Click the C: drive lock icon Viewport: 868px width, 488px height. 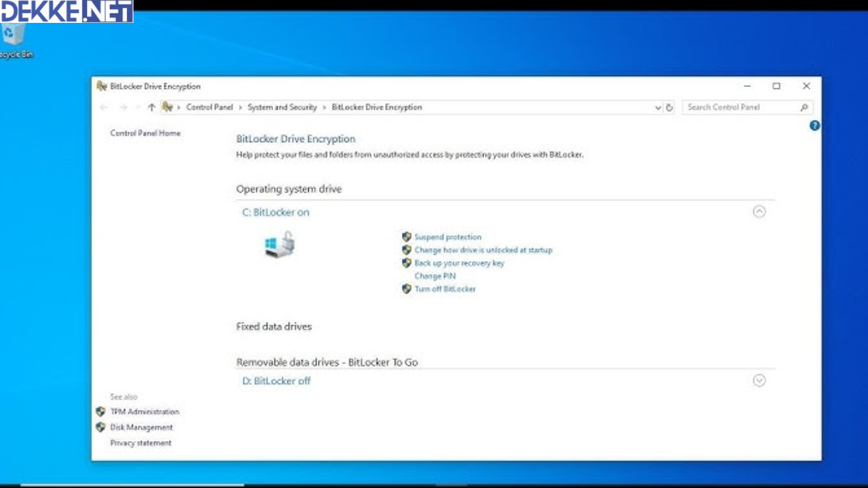[280, 245]
